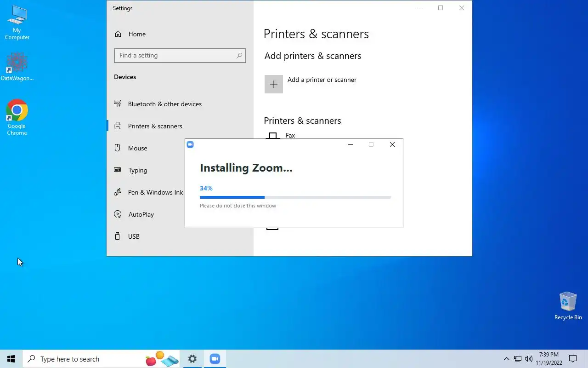Click the Zoom installer progress bar
The image size is (588, 368).
tap(295, 197)
